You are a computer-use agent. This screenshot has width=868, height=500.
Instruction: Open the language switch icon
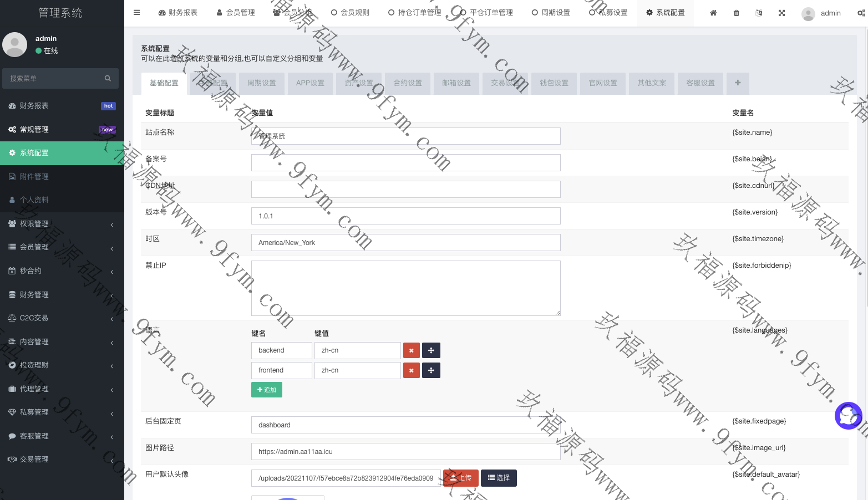pyautogui.click(x=759, y=13)
